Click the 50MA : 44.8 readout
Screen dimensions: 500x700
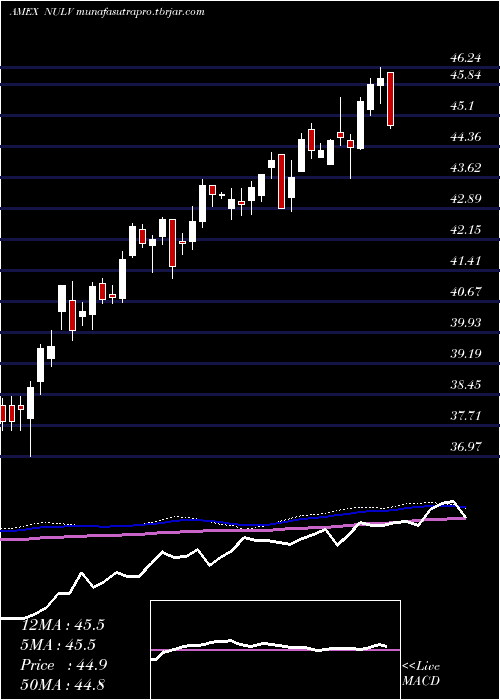(63, 684)
